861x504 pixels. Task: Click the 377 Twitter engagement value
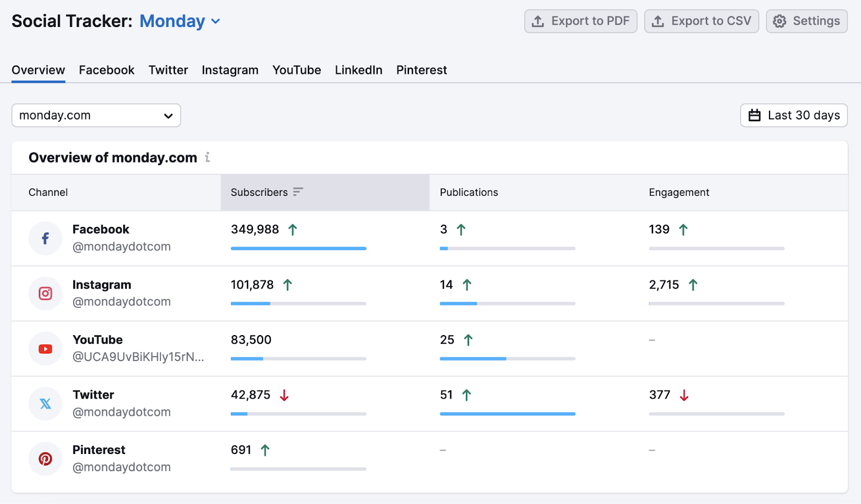coord(659,395)
